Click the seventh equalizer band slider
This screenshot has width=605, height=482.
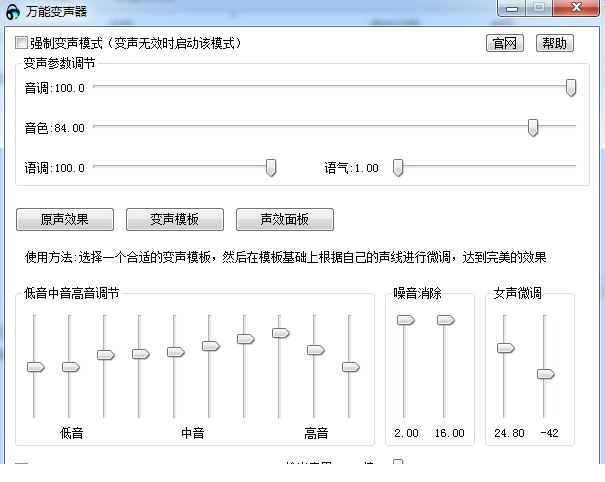coord(246,339)
